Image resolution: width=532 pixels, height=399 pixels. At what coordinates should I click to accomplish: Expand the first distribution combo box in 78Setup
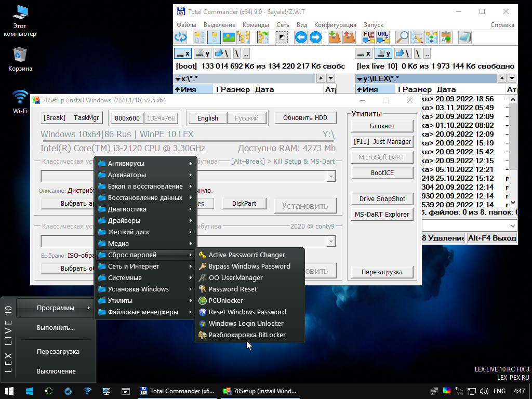click(331, 177)
